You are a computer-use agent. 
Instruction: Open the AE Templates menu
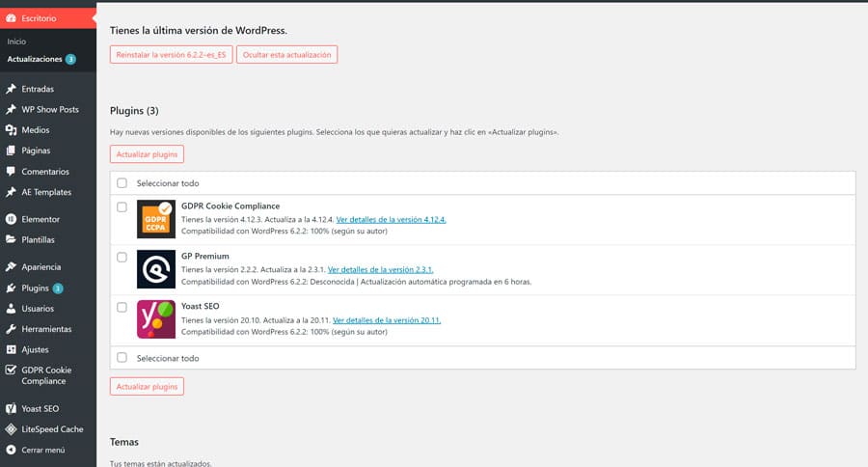coord(48,192)
